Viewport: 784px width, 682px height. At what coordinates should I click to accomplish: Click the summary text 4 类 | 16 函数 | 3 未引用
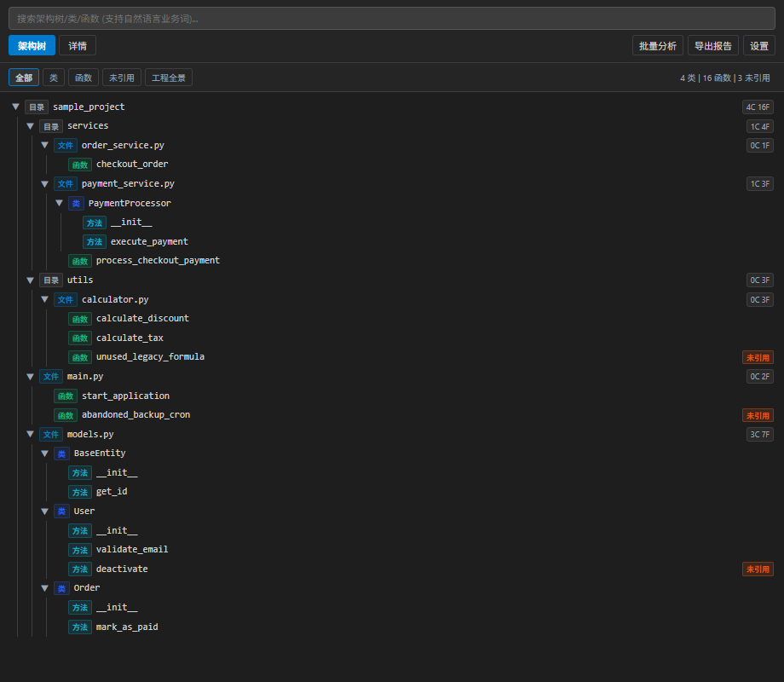coord(725,78)
